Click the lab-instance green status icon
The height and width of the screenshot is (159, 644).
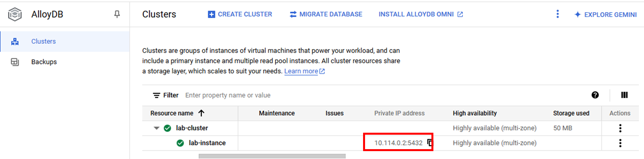[180, 143]
